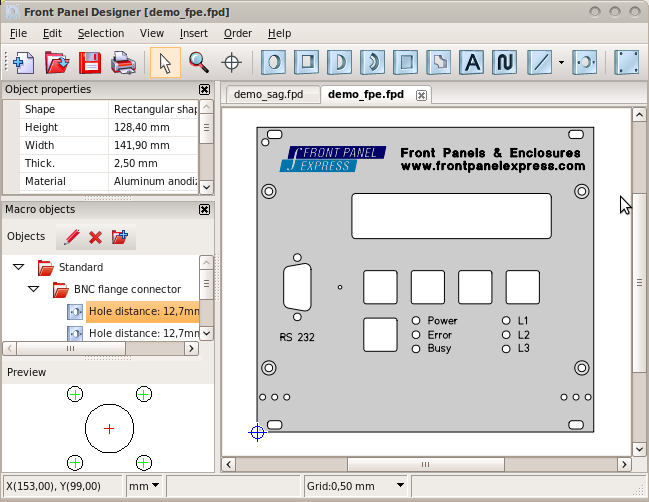Choose the crosshair origin tool

click(x=231, y=62)
